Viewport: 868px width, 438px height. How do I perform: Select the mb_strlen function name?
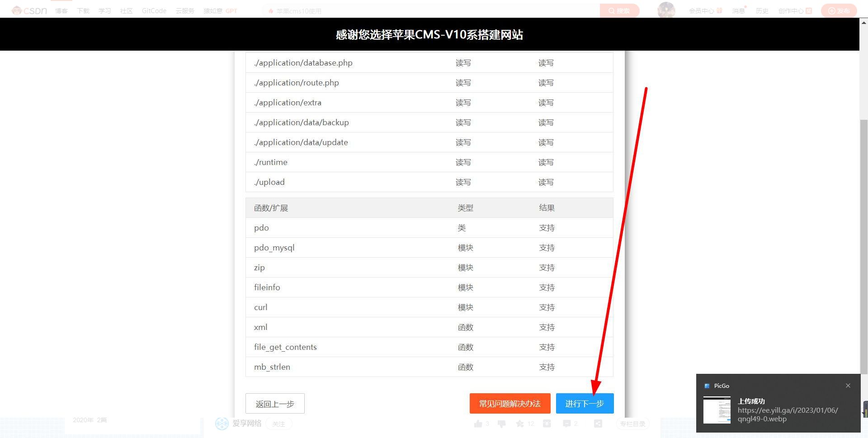point(272,367)
